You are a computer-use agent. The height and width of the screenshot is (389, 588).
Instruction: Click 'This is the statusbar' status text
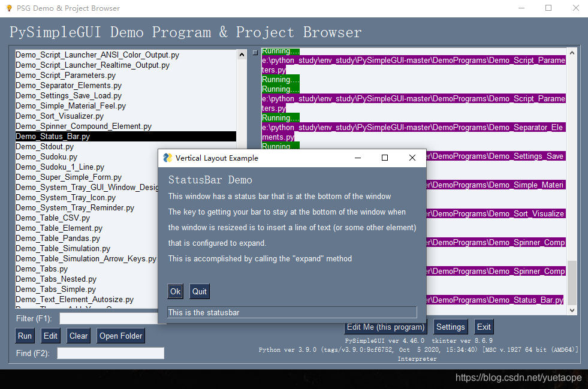[x=204, y=312]
